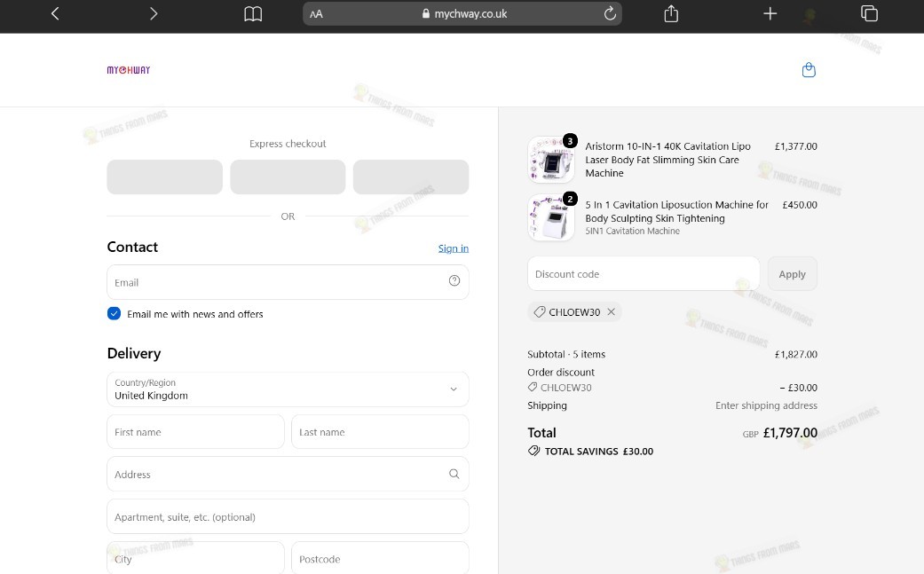Focus the City field

pos(195,558)
